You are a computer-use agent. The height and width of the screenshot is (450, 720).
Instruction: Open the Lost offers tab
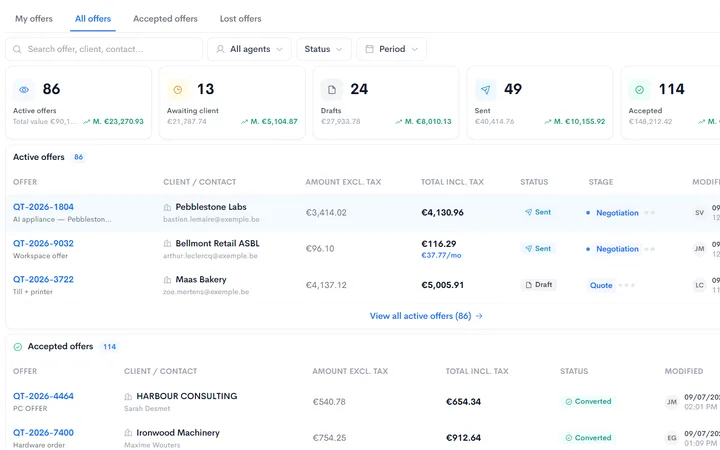coord(241,19)
